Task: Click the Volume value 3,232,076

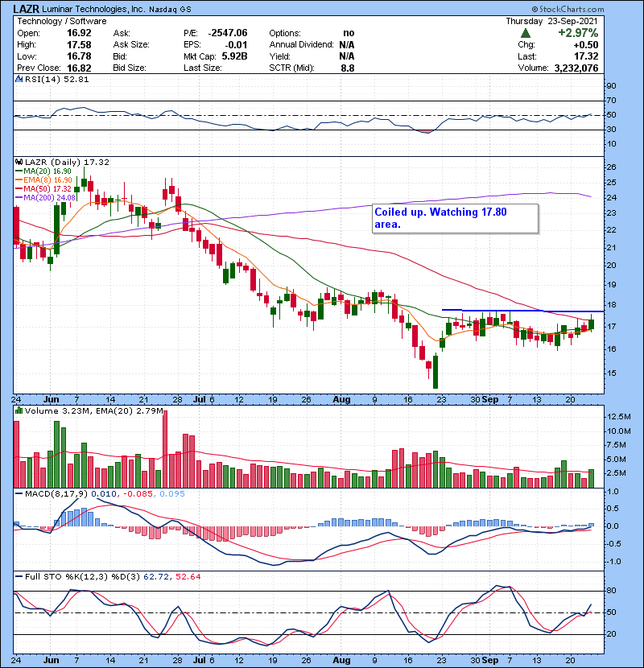Action: point(576,68)
